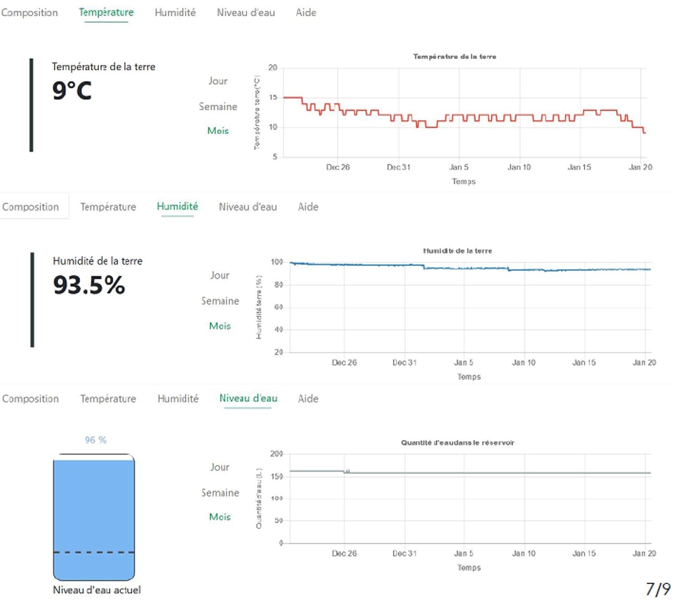Select active Température tab at top
The width and height of the screenshot is (700, 600).
(x=106, y=12)
